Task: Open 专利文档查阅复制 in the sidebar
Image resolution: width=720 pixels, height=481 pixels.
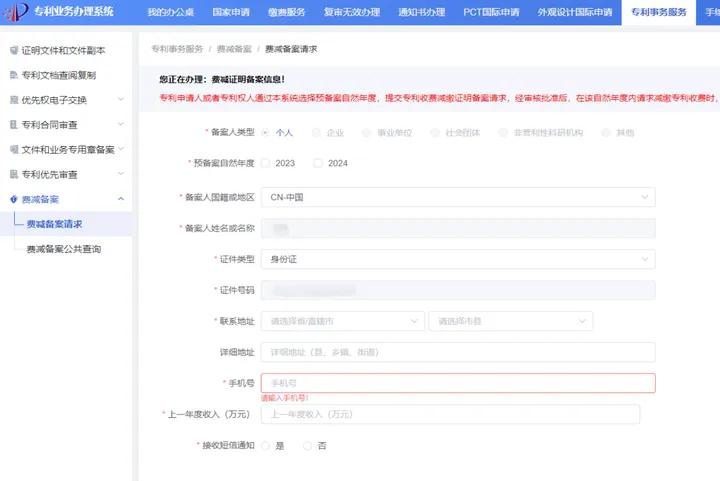Action: 59,75
